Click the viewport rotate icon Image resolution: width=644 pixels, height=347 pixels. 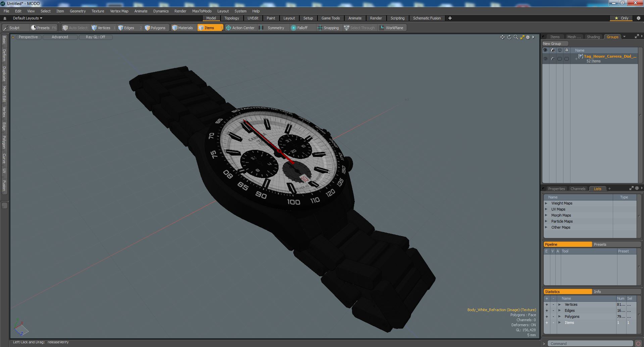[509, 37]
